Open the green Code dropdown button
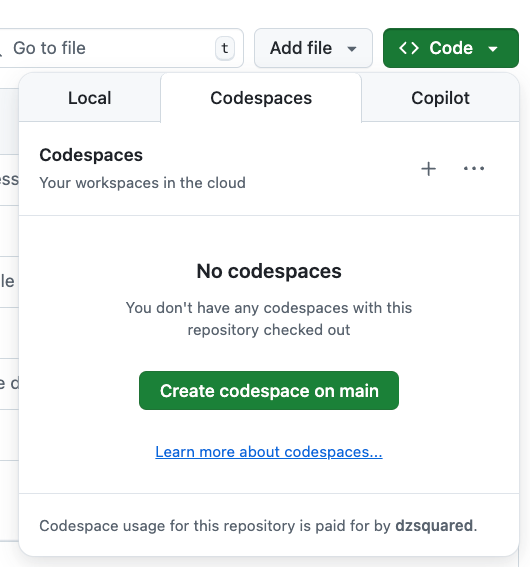 point(451,48)
